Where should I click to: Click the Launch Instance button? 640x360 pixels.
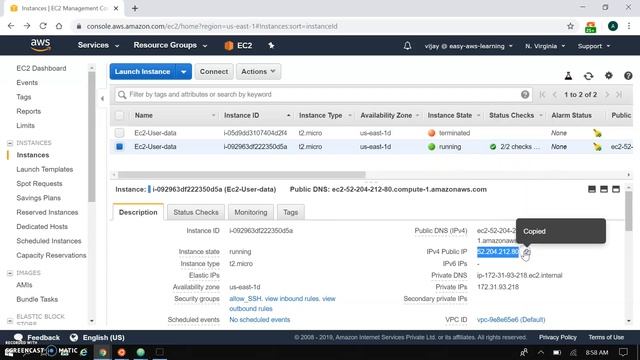point(142,72)
